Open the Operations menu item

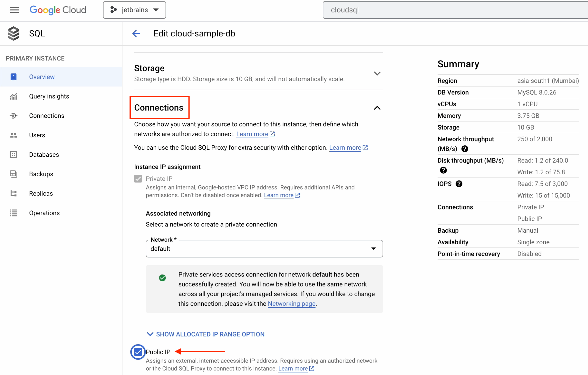(x=44, y=213)
